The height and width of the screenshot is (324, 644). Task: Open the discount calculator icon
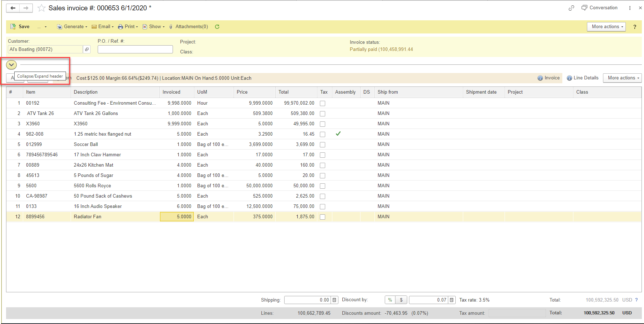[x=452, y=300]
